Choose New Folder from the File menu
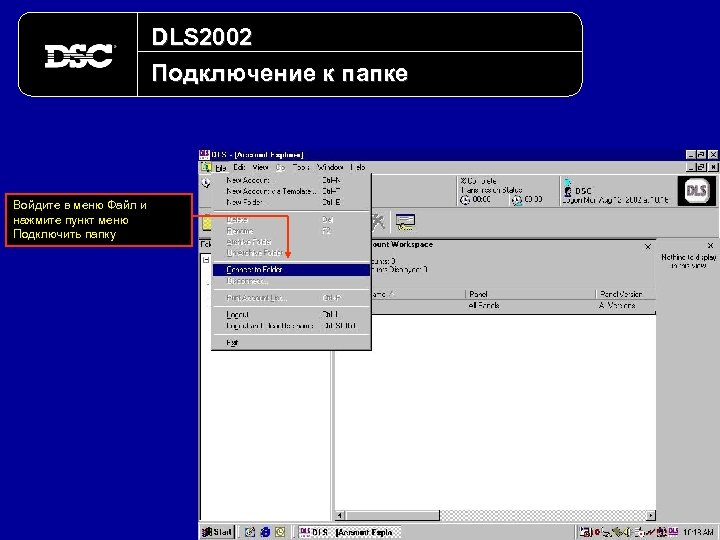This screenshot has height=540, width=720. point(291,202)
